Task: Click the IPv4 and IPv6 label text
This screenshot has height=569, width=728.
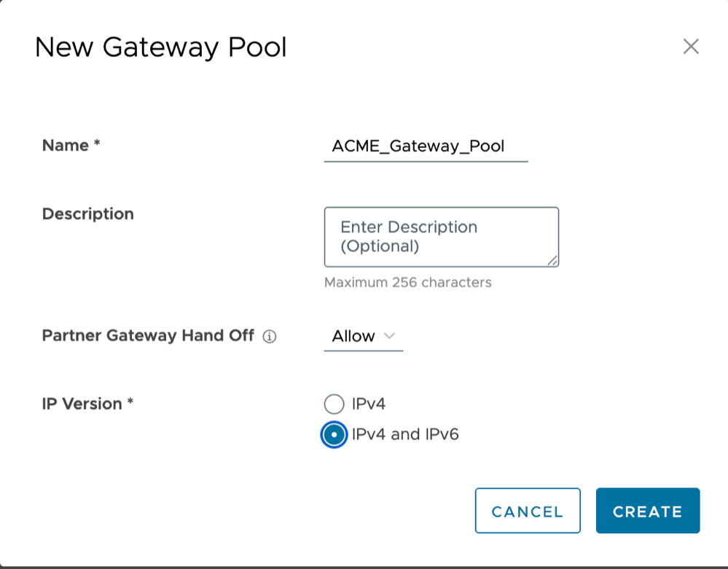Action: coord(405,434)
